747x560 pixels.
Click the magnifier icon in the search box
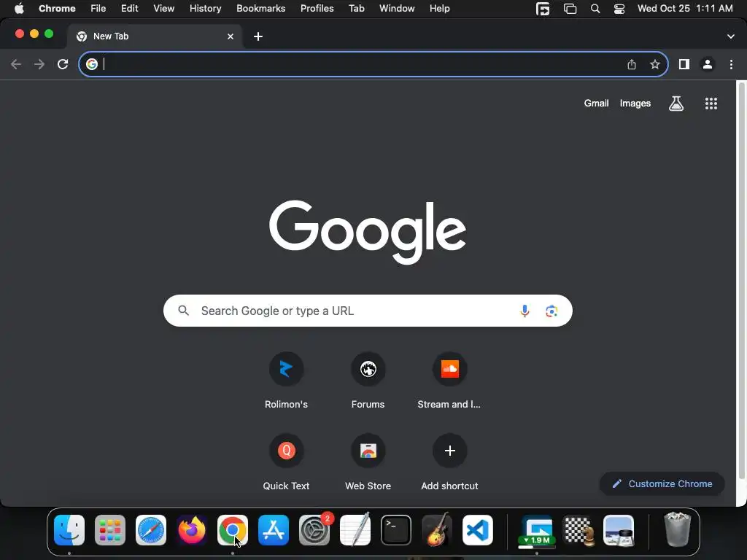pyautogui.click(x=183, y=311)
